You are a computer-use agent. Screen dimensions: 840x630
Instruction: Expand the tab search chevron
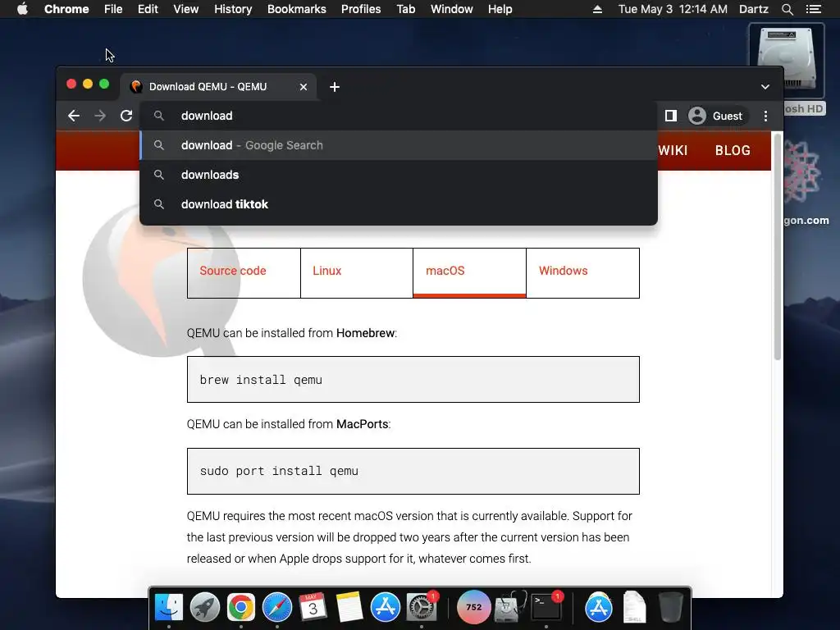(x=765, y=87)
